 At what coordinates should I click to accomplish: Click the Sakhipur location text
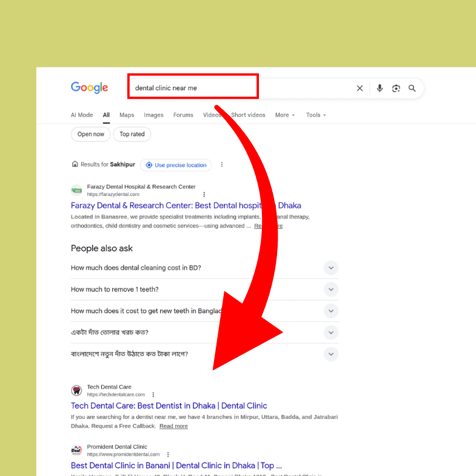point(122,164)
